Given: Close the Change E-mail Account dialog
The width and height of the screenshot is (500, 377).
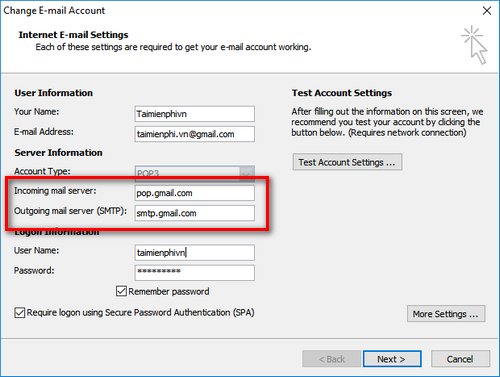Looking at the screenshot, I should pyautogui.click(x=487, y=11).
